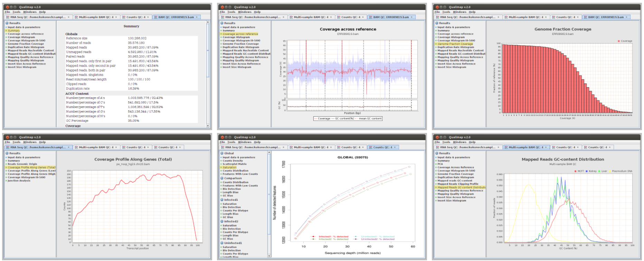The width and height of the screenshot is (644, 261).
Task: Collapse the Global section in the Counts tree
Action: [x=222, y=153]
